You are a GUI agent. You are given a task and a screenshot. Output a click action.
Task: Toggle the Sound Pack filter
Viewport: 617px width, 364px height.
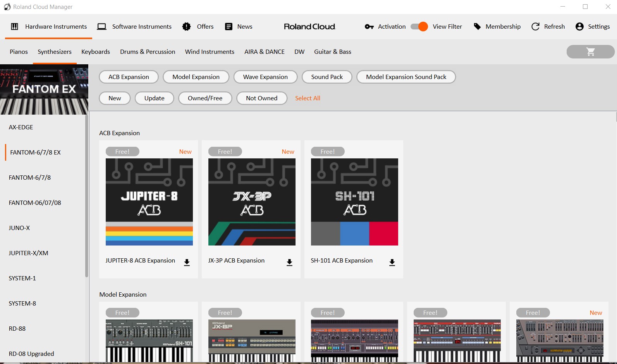coord(327,77)
